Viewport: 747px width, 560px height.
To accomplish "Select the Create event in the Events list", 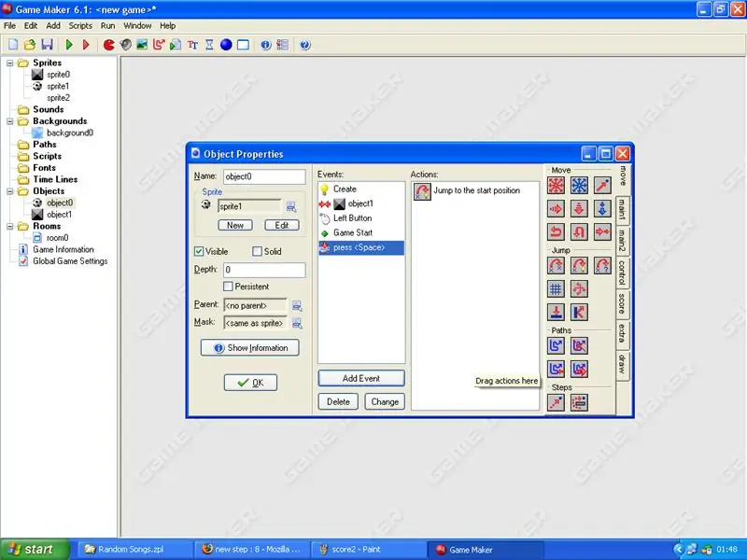I will pos(361,189).
